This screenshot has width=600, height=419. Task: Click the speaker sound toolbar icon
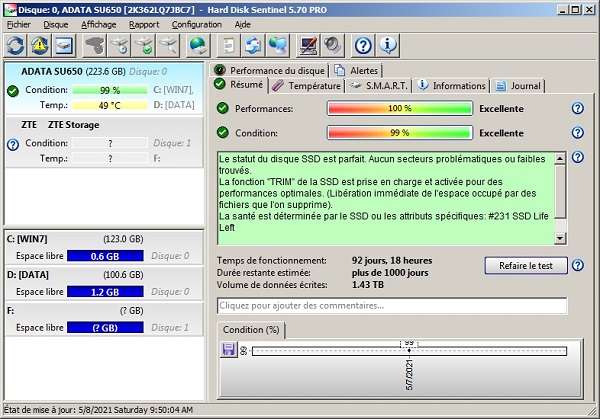[333, 45]
